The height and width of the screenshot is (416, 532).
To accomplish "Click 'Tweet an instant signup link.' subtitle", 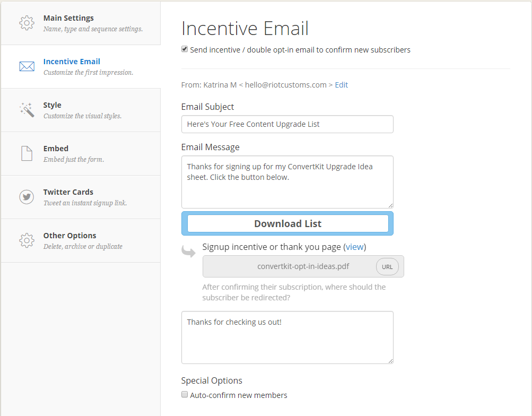I will pyautogui.click(x=85, y=203).
